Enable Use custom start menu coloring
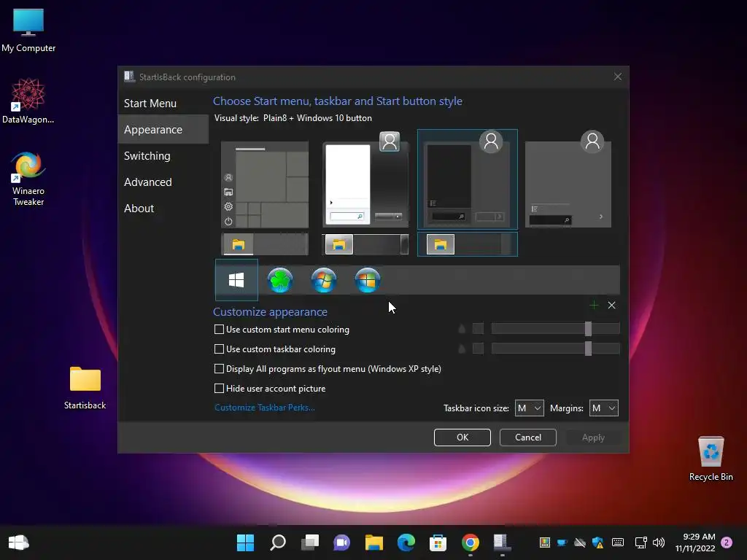Screen dimensions: 747x560 (x=219, y=330)
